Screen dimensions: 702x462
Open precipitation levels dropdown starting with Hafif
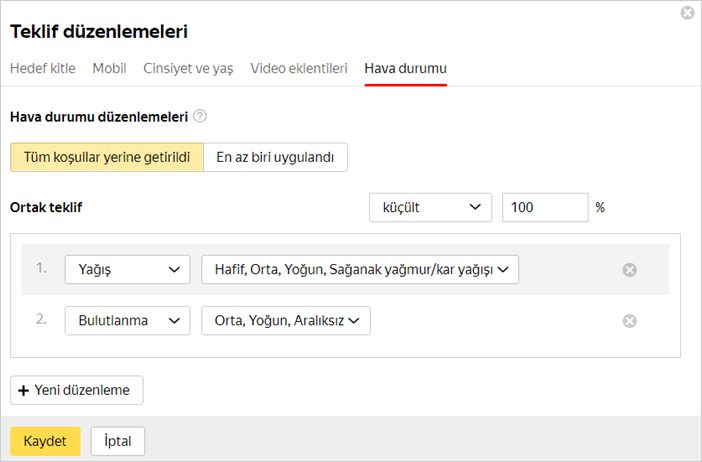click(x=360, y=269)
